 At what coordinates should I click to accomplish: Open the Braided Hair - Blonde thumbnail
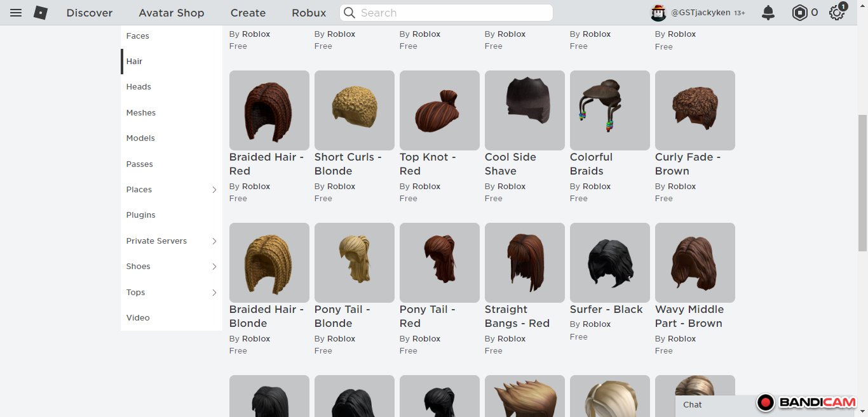point(269,263)
